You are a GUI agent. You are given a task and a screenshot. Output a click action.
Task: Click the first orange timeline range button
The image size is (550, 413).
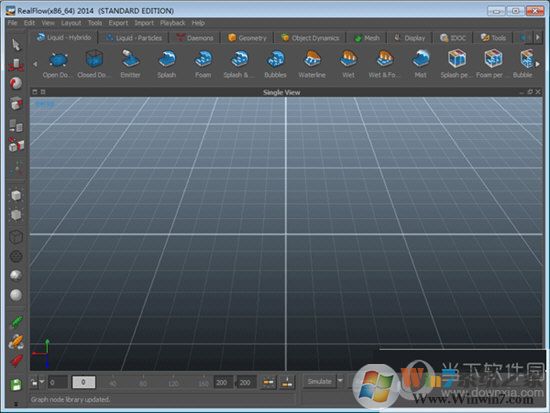(269, 382)
